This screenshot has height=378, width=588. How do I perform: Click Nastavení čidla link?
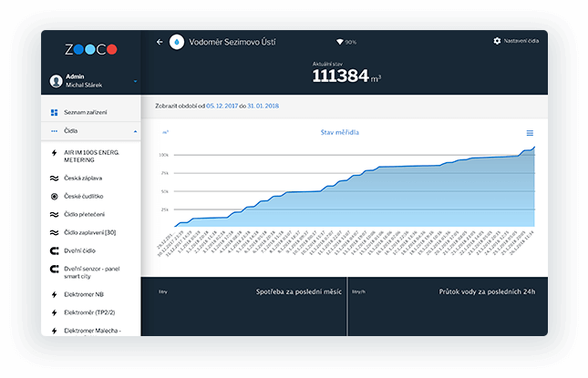pos(521,41)
